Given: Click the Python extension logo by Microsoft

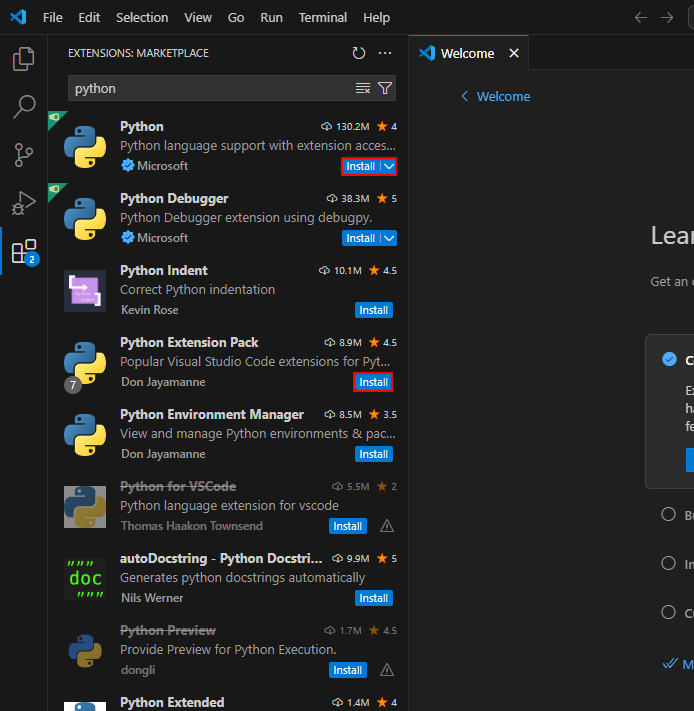Looking at the screenshot, I should pos(85,147).
